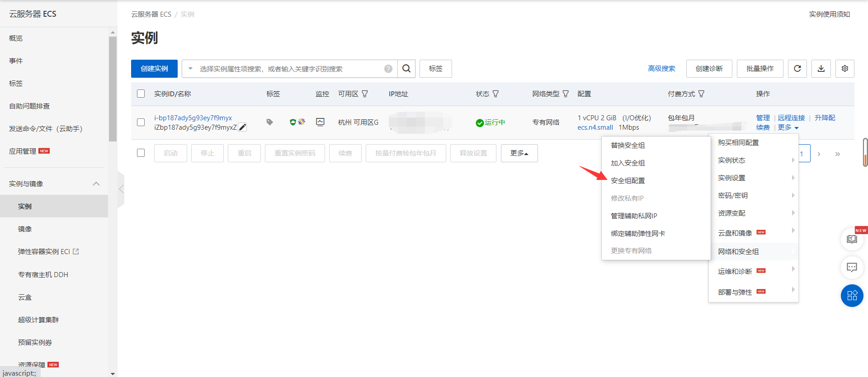Open column settings gear icon
Viewport: 868px width, 377px height.
845,68
